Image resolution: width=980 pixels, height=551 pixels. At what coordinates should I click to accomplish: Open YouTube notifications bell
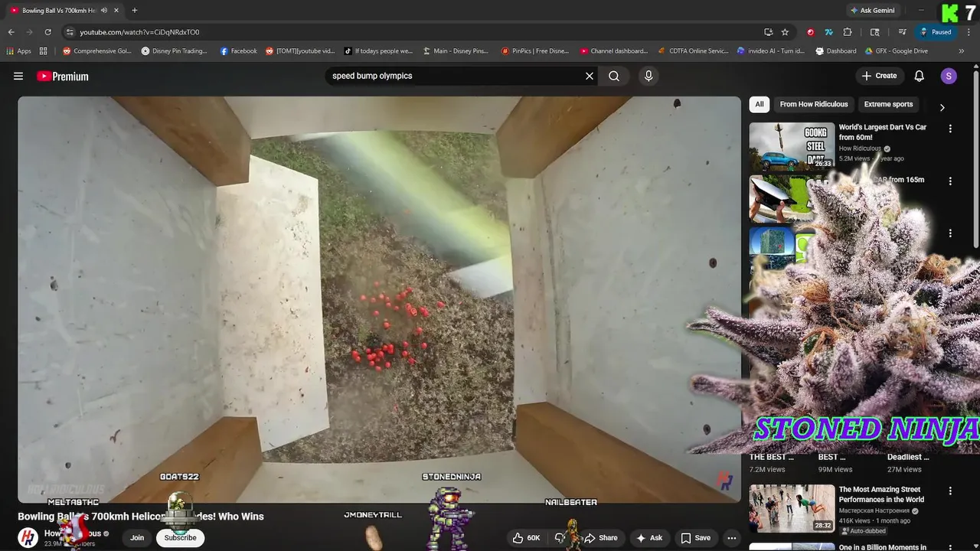tap(920, 76)
